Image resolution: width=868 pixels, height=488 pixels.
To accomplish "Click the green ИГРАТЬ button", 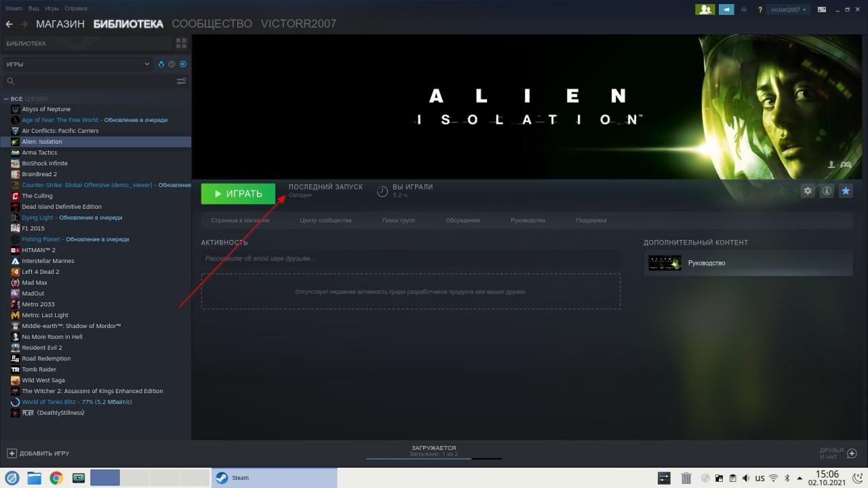I will (x=238, y=194).
